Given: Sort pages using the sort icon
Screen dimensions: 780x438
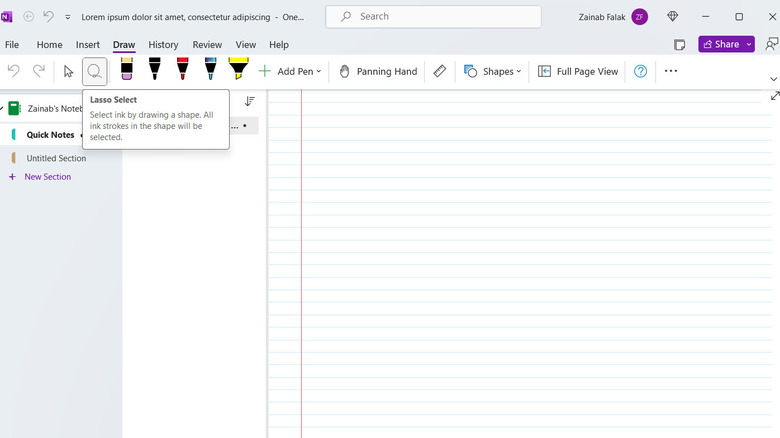Looking at the screenshot, I should [x=250, y=101].
